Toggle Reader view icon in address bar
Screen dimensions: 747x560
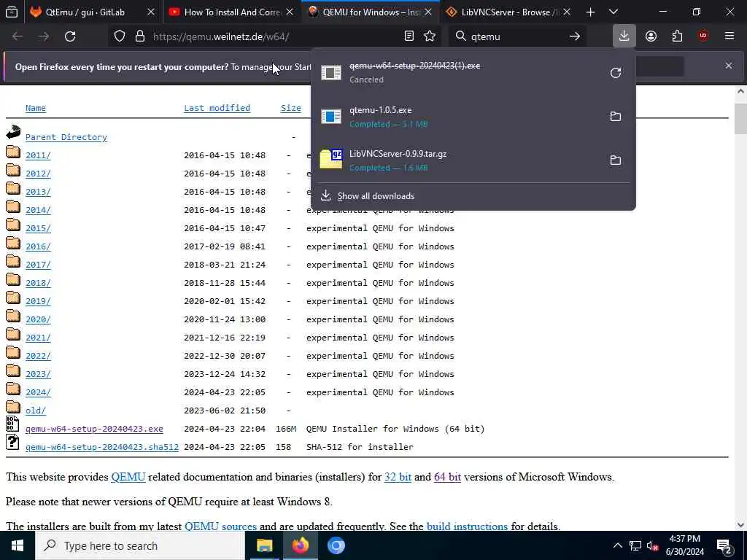click(x=409, y=36)
